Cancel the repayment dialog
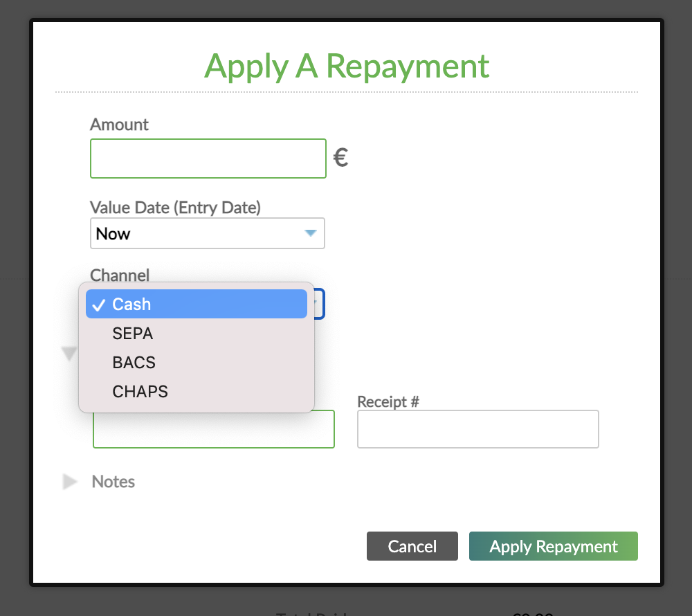The width and height of the screenshot is (692, 616). point(412,546)
